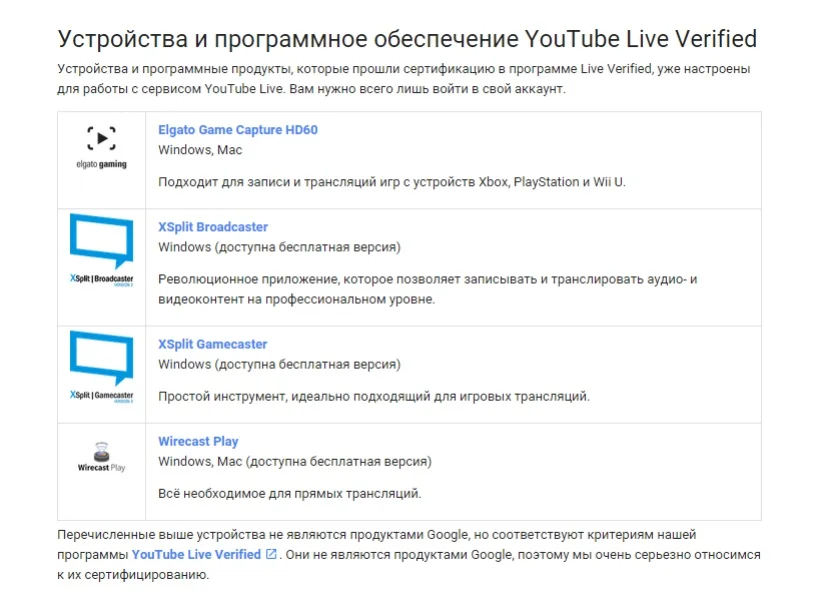
Task: Click 'Windows, Mac' text under Elgato Game Capture
Action: click(x=200, y=150)
